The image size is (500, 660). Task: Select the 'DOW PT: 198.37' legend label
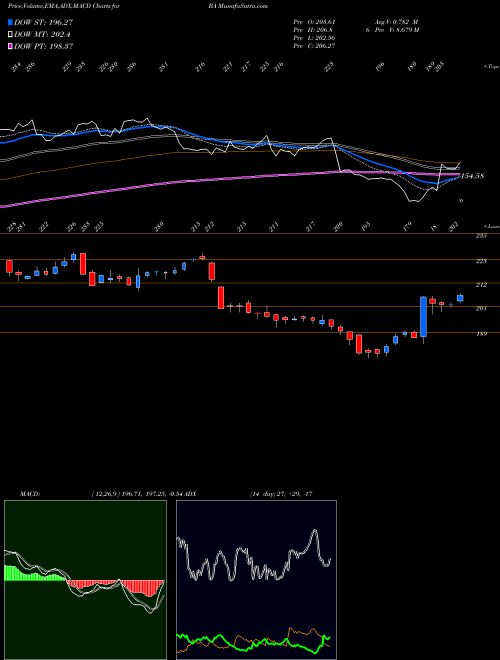coord(44,46)
